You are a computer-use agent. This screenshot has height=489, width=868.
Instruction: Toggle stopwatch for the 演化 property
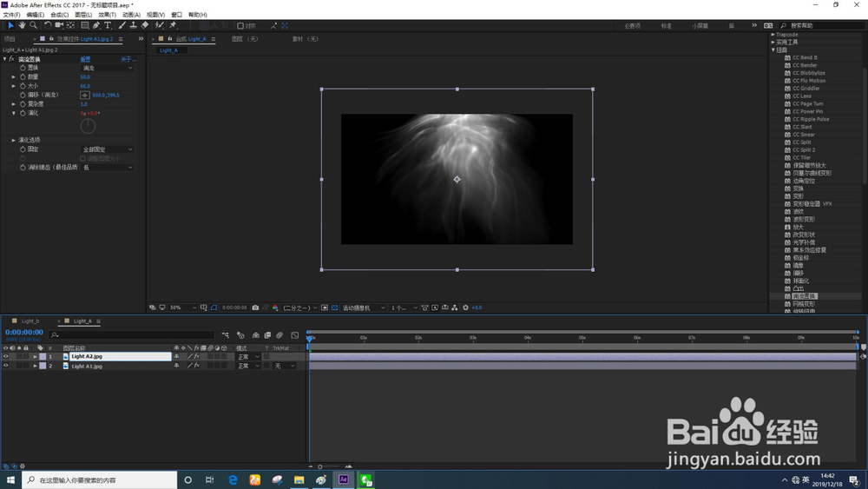pyautogui.click(x=23, y=113)
